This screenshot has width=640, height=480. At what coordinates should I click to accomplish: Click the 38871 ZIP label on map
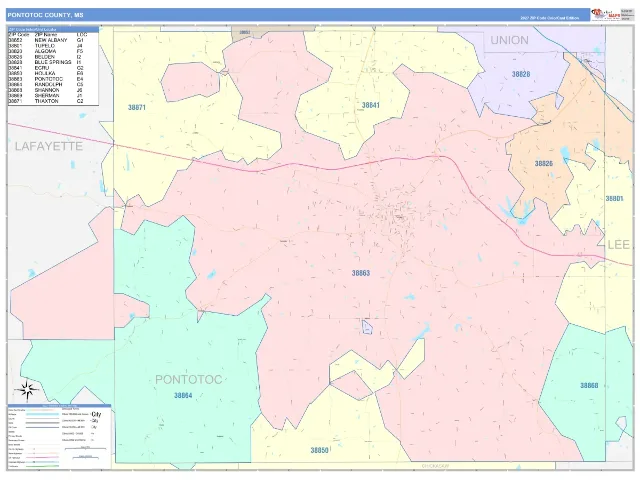pyautogui.click(x=137, y=107)
